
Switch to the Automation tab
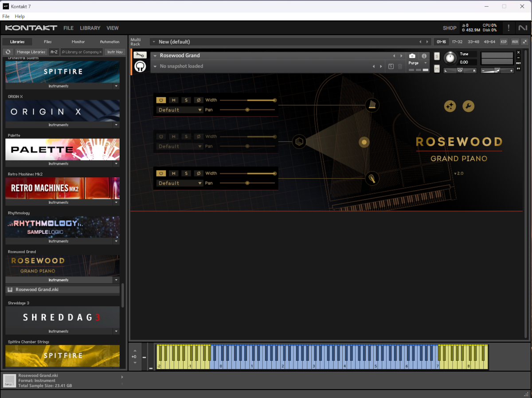tap(110, 42)
